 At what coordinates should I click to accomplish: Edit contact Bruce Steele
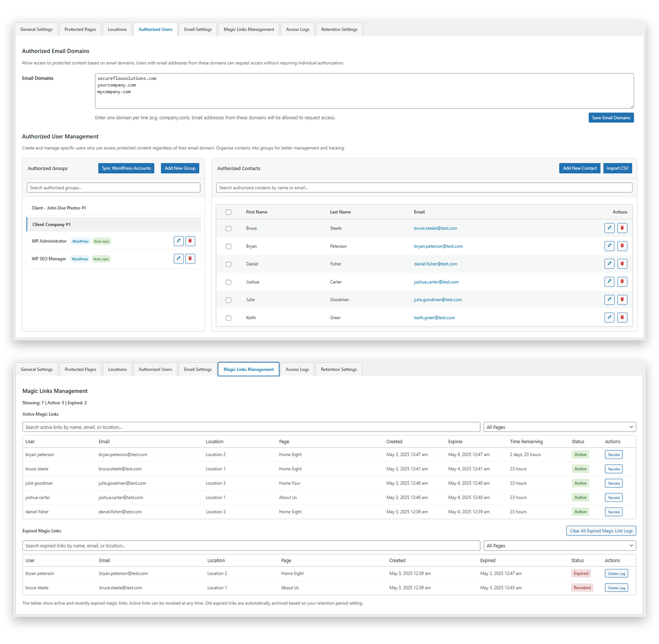click(609, 228)
